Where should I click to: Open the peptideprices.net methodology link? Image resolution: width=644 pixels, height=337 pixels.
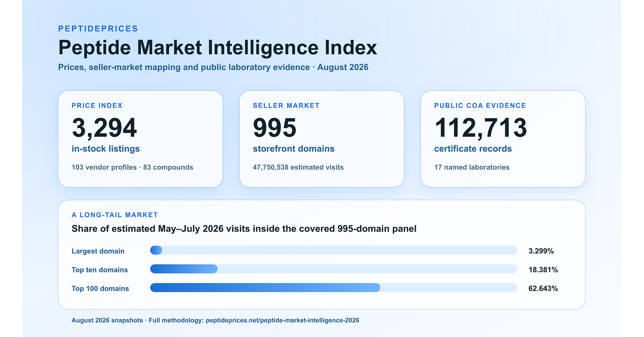click(283, 321)
